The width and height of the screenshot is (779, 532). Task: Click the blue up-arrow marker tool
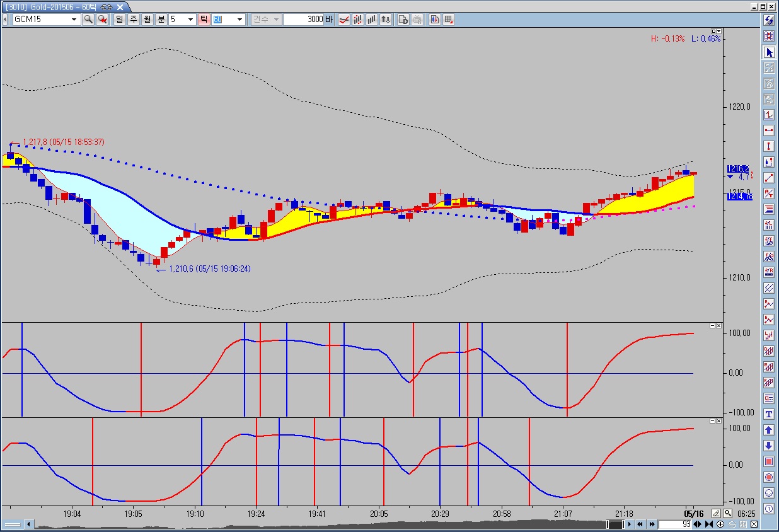point(769,430)
